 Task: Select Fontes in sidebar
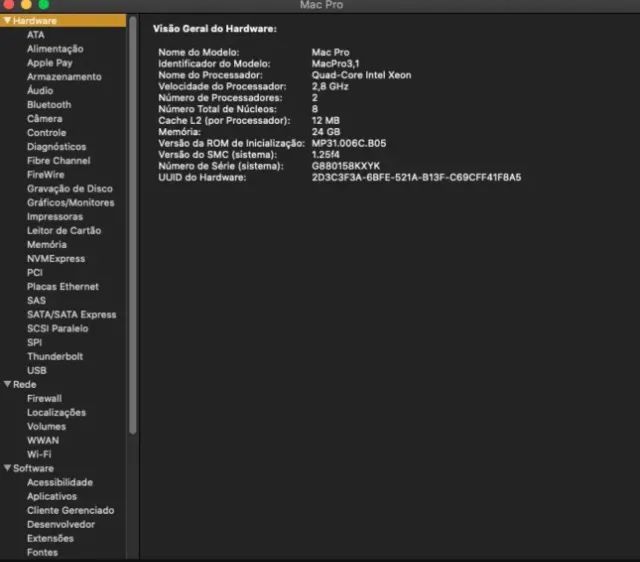coord(42,552)
